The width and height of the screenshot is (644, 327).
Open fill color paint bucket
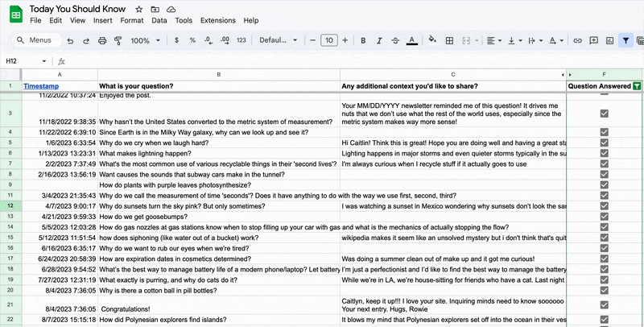click(432, 39)
